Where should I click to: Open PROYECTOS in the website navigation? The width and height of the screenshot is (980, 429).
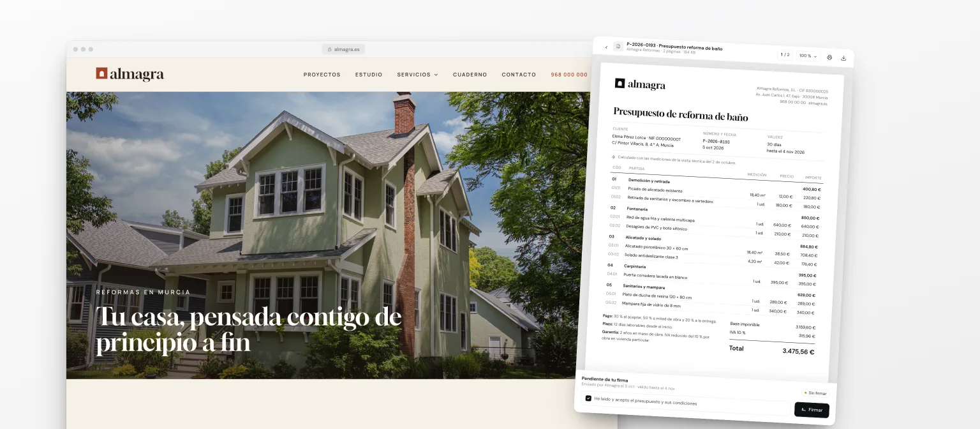point(322,75)
